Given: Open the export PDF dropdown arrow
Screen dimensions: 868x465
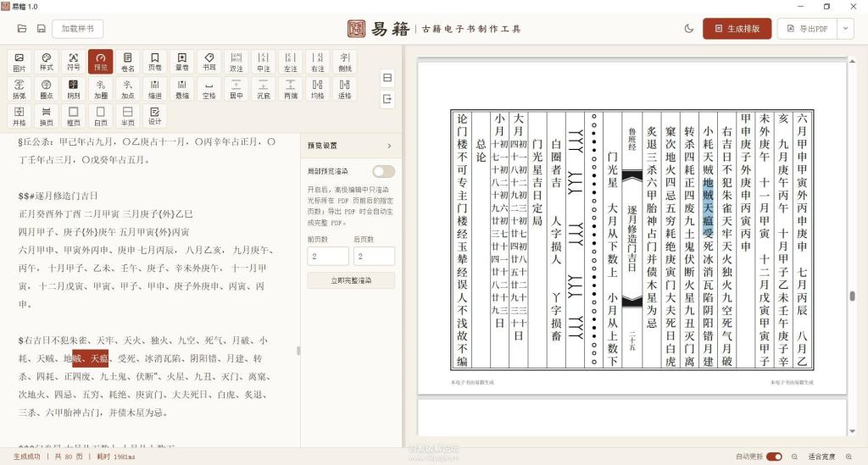Looking at the screenshot, I should (846, 29).
